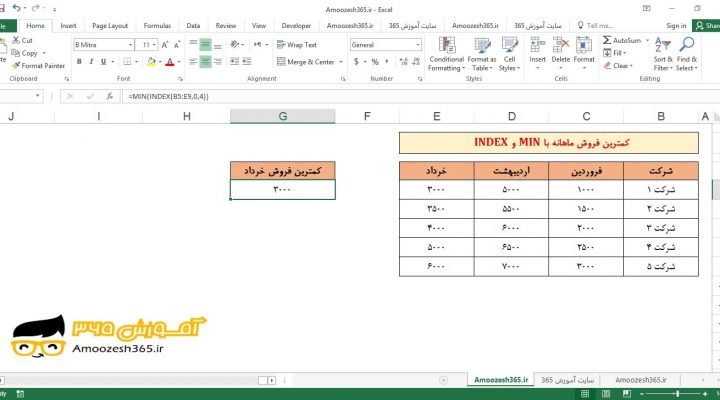Click the Undo arrow in quick access toolbar

coord(17,8)
